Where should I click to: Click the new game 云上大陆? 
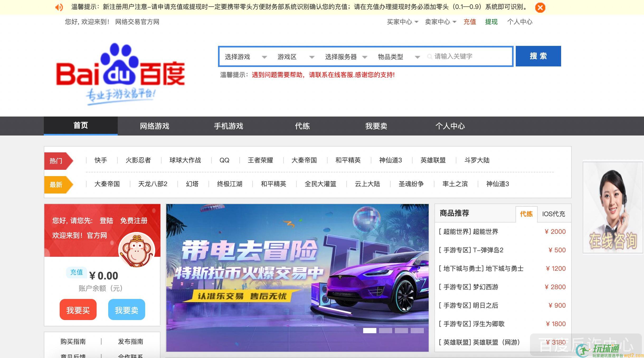pos(367,184)
